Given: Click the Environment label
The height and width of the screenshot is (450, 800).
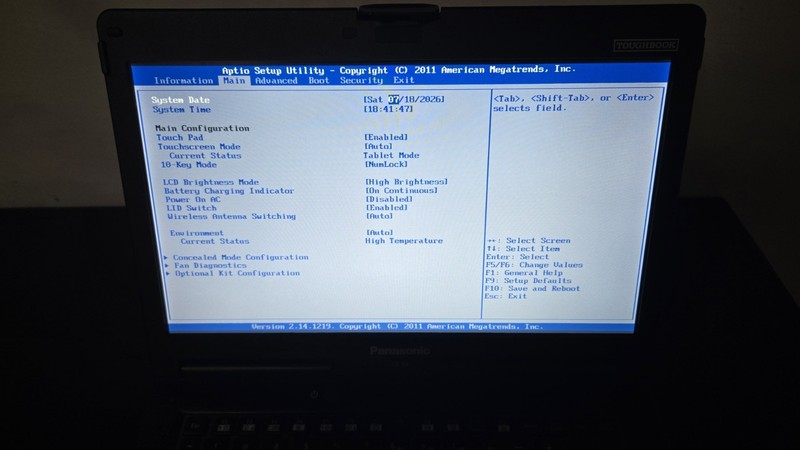Looking at the screenshot, I should point(196,233).
